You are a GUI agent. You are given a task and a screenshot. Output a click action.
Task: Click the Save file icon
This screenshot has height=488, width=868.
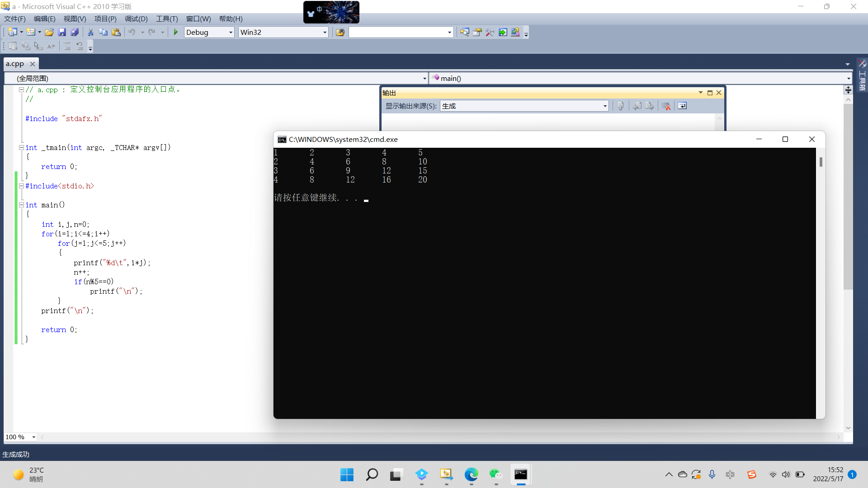point(62,32)
